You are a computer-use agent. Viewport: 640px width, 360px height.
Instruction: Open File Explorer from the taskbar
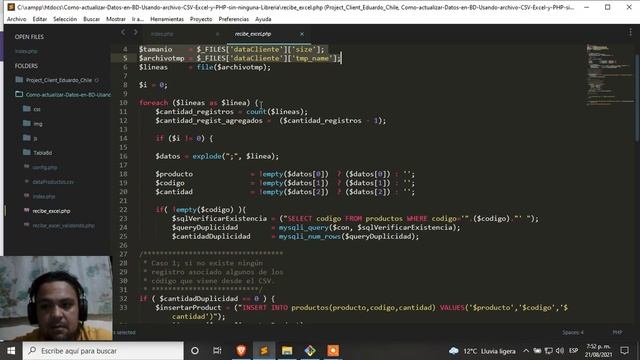(x=287, y=351)
